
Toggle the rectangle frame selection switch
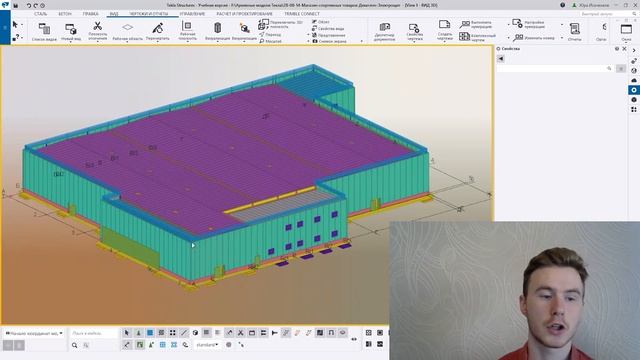click(x=252, y=333)
